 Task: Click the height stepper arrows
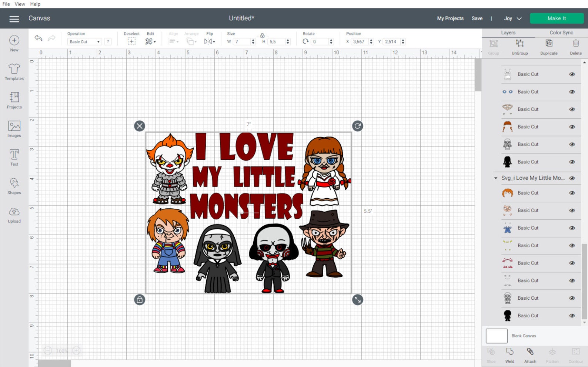click(x=288, y=42)
